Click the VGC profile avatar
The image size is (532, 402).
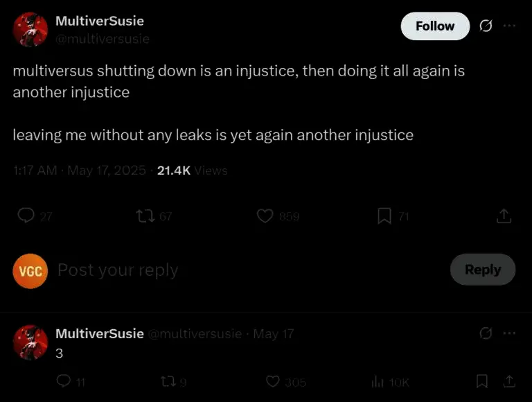click(30, 270)
